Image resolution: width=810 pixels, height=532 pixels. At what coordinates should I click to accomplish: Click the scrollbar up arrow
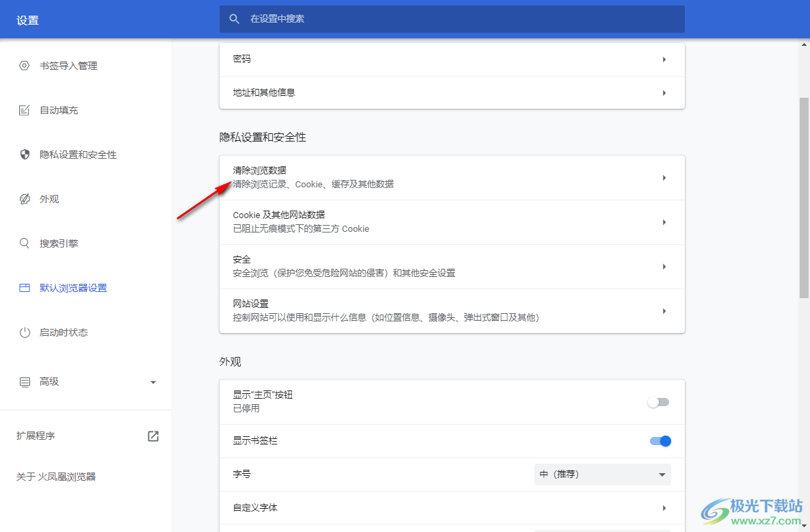804,44
